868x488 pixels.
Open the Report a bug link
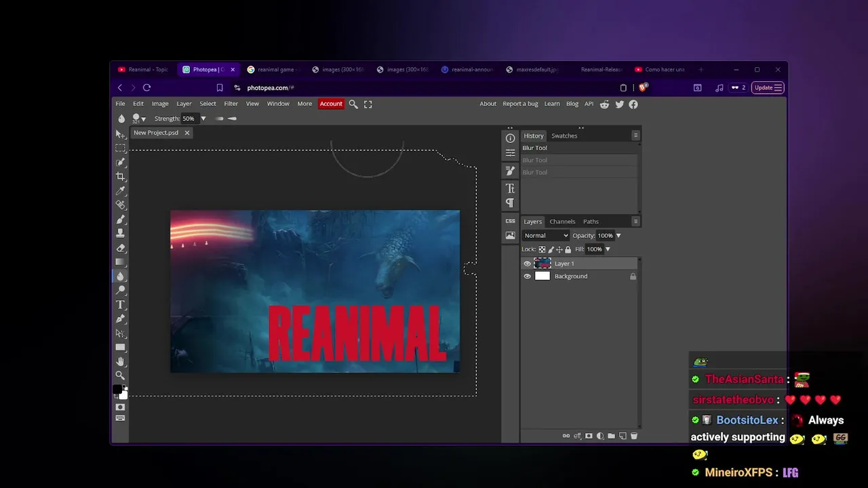[520, 104]
